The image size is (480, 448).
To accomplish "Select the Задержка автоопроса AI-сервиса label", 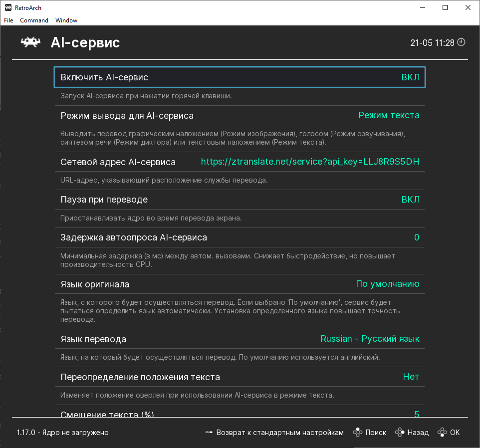I will coord(133,237).
